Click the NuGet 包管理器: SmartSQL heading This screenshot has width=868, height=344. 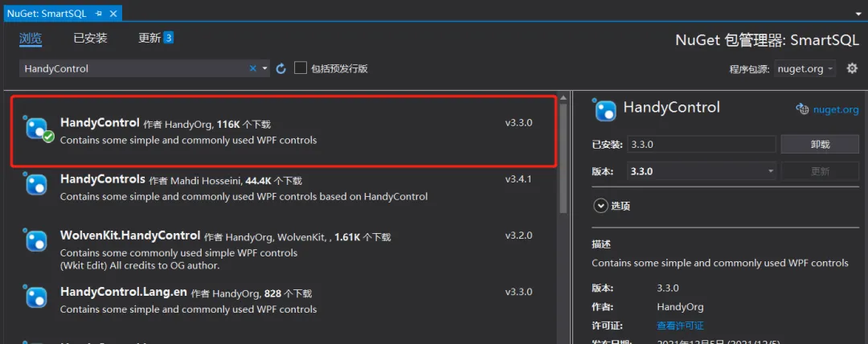(768, 40)
